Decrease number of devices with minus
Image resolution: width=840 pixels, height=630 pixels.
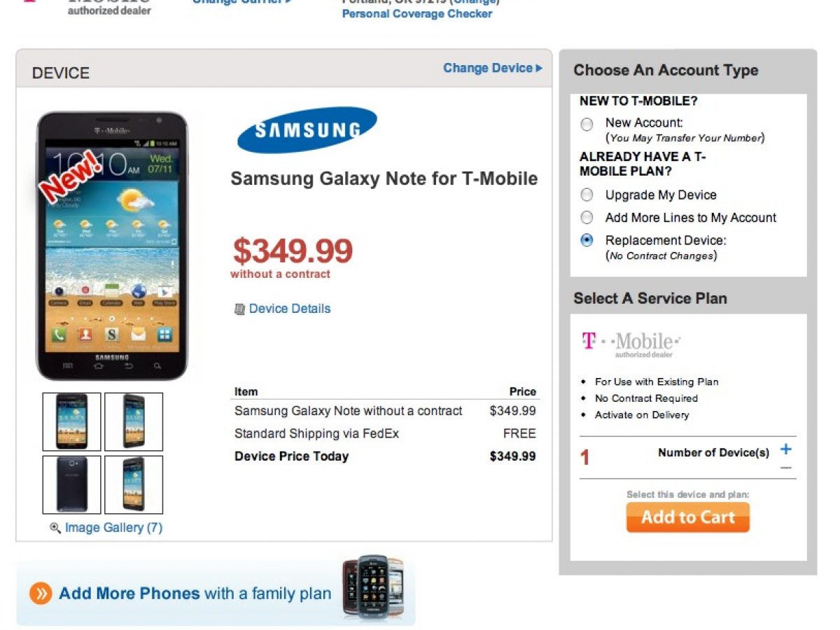786,468
